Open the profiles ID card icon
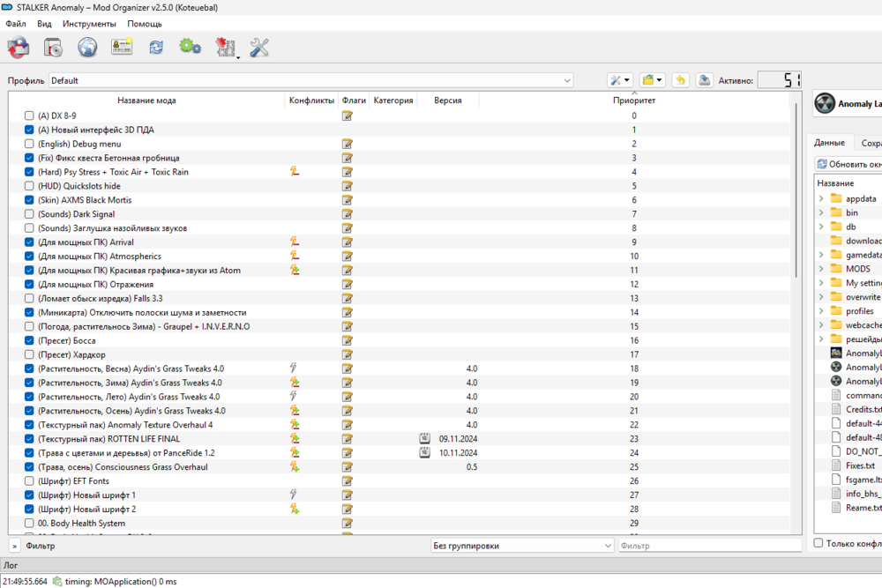882x588 pixels. pos(121,48)
